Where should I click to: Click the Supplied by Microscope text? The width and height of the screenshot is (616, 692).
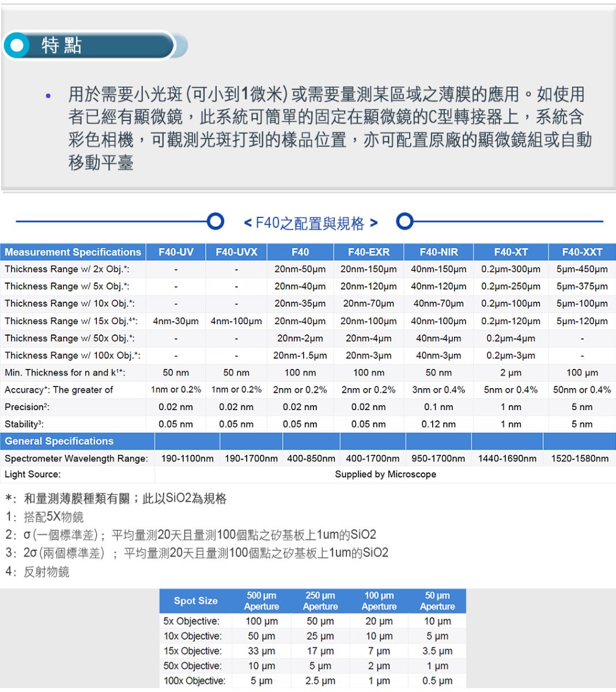386,475
